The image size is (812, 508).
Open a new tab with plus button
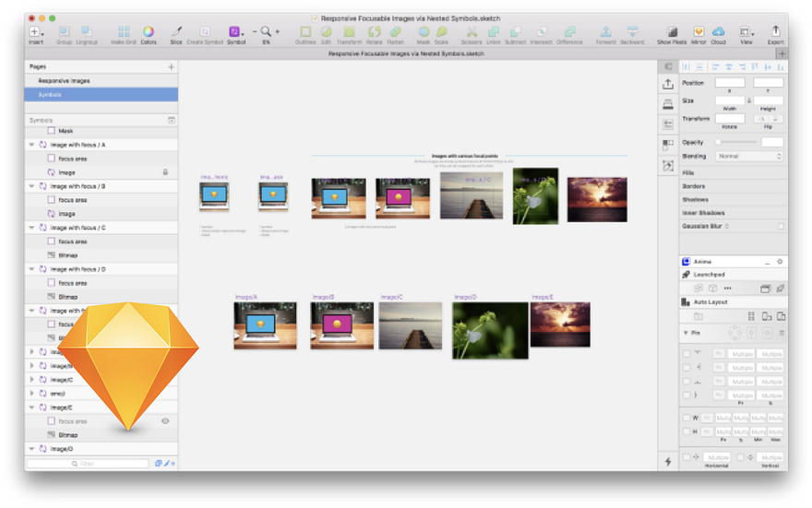[x=782, y=53]
